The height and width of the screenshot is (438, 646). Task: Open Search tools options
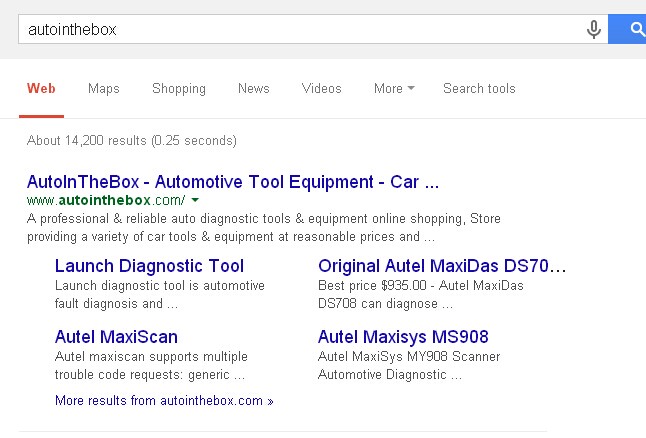(x=479, y=88)
